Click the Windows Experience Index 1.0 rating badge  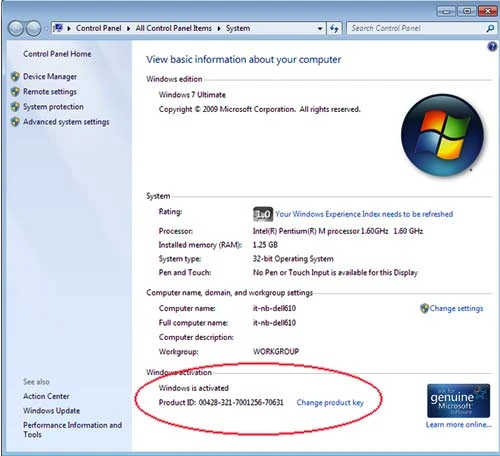pos(263,214)
